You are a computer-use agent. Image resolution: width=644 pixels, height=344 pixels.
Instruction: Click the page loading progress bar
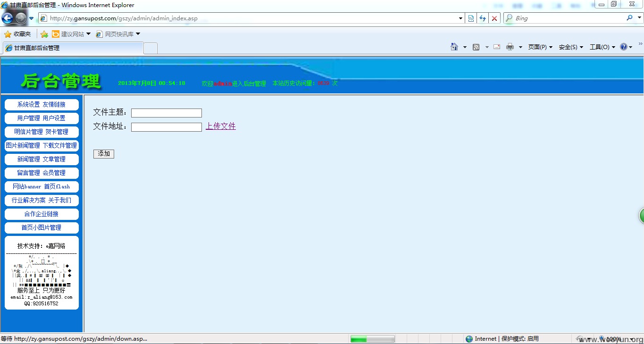(373, 339)
